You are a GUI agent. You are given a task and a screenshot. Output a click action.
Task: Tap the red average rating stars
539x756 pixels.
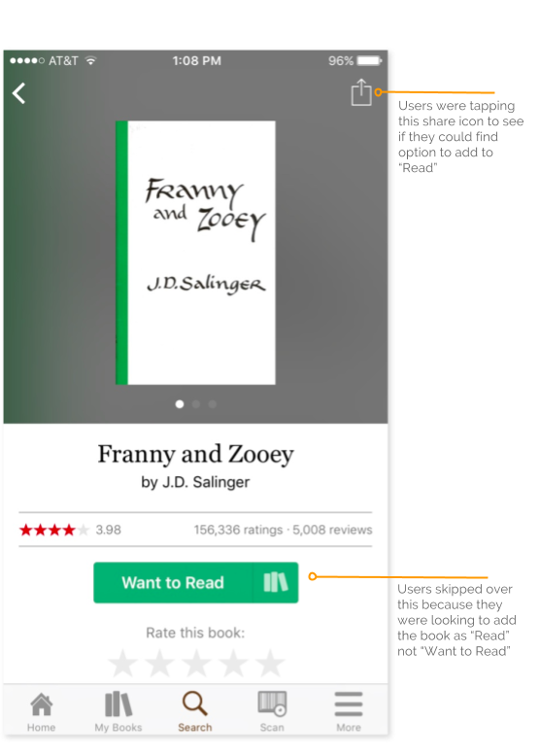click(x=54, y=530)
